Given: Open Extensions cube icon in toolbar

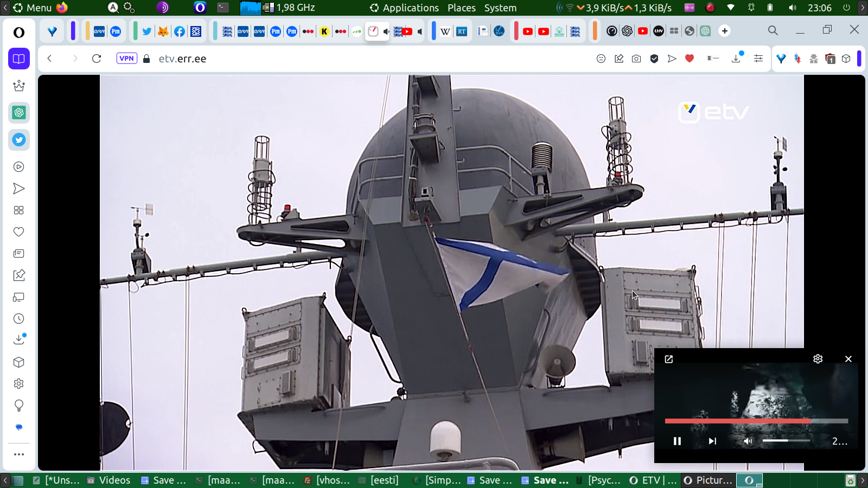Looking at the screenshot, I should [x=846, y=59].
